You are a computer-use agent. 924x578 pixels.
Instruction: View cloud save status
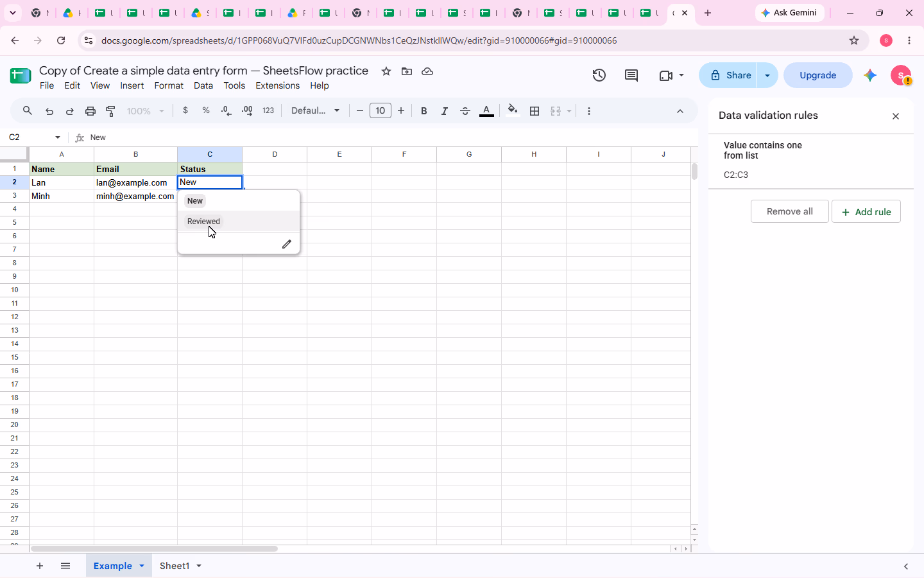click(x=427, y=71)
